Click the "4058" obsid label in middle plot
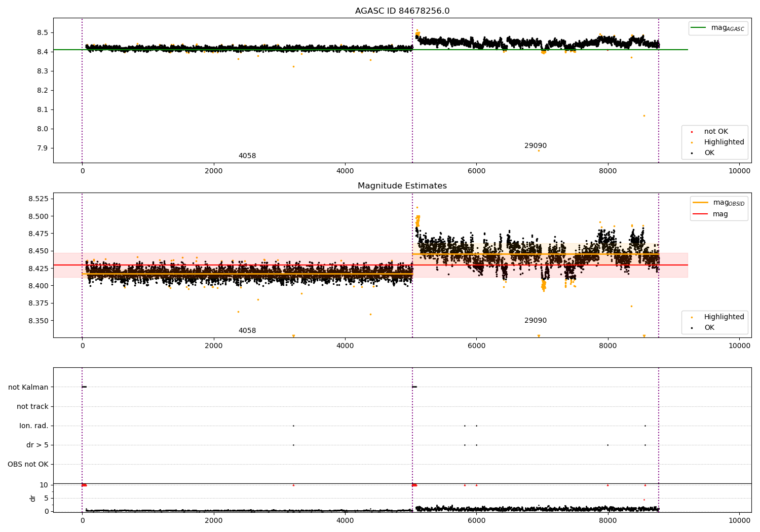 coord(247,331)
